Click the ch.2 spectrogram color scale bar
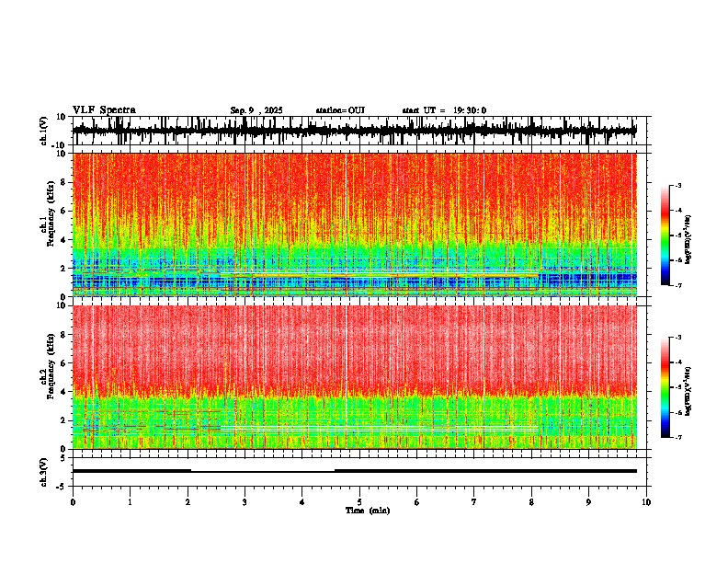The image size is (728, 563). [665, 387]
